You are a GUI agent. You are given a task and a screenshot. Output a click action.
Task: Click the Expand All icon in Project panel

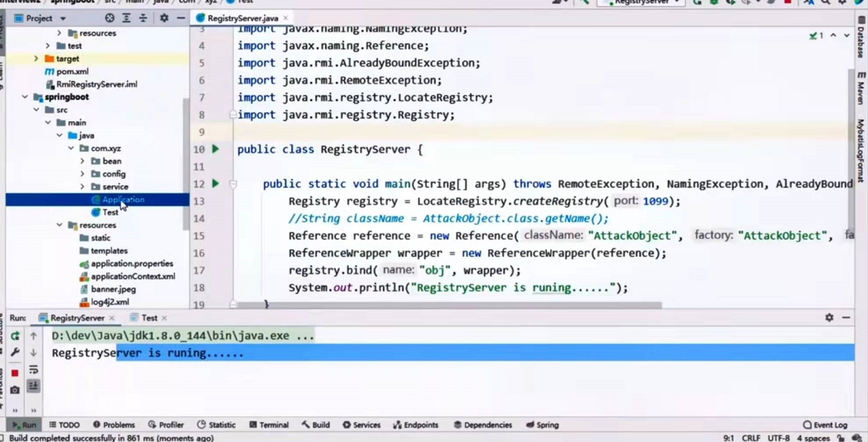click(x=127, y=18)
